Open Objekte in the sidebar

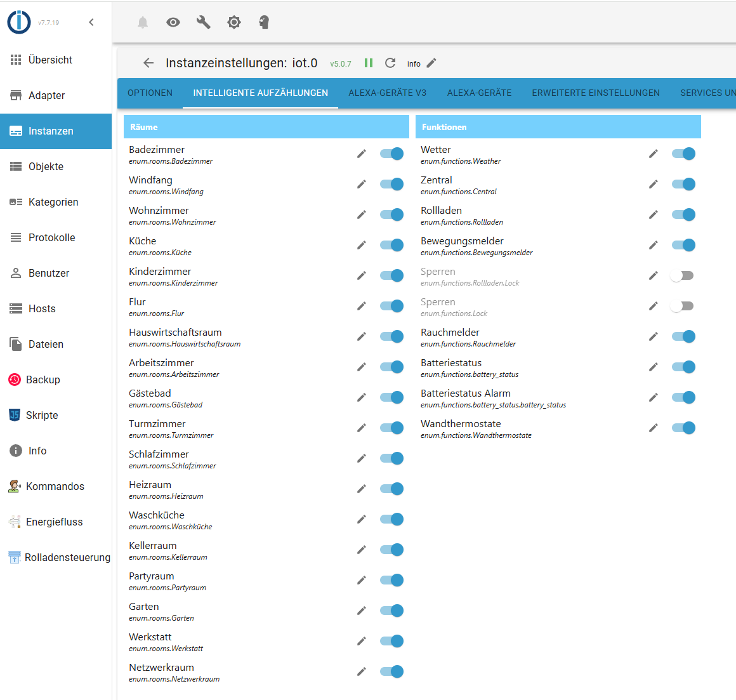tap(56, 167)
